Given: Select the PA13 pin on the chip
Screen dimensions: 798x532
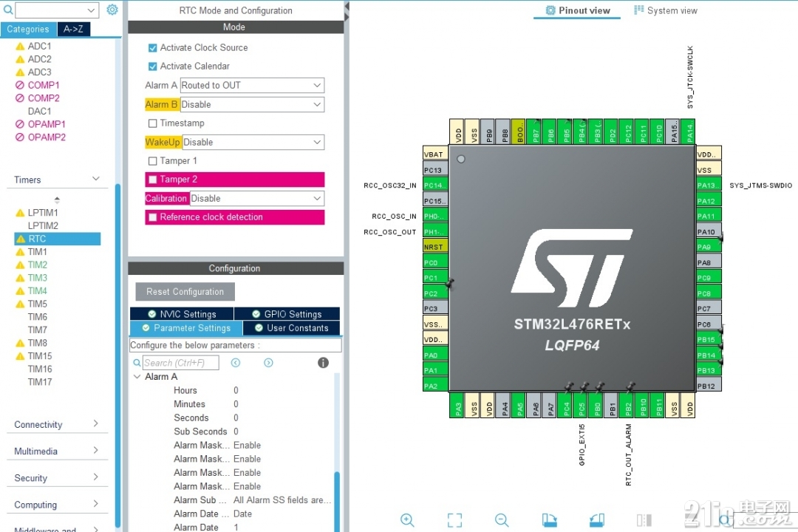Looking at the screenshot, I should [x=709, y=185].
